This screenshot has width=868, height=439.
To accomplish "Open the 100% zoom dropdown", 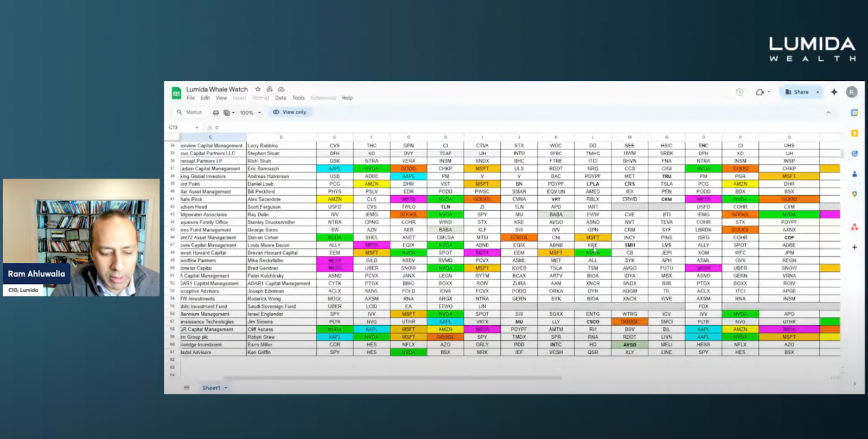I will 251,113.
